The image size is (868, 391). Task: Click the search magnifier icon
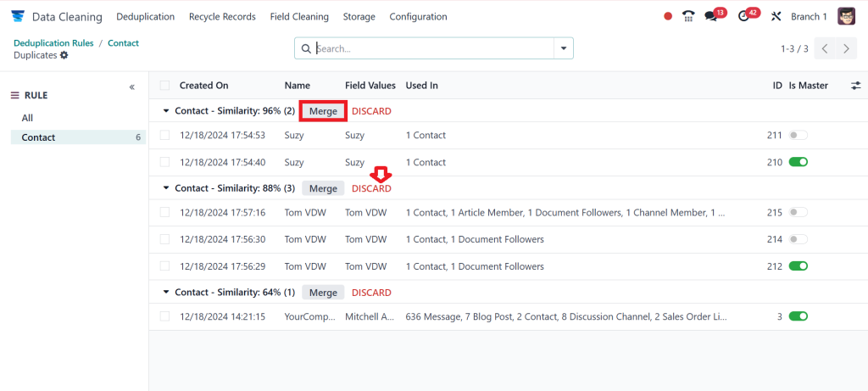pos(305,48)
